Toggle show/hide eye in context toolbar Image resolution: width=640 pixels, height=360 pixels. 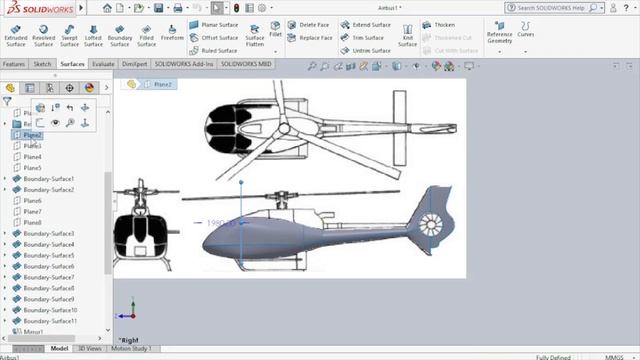[55, 122]
